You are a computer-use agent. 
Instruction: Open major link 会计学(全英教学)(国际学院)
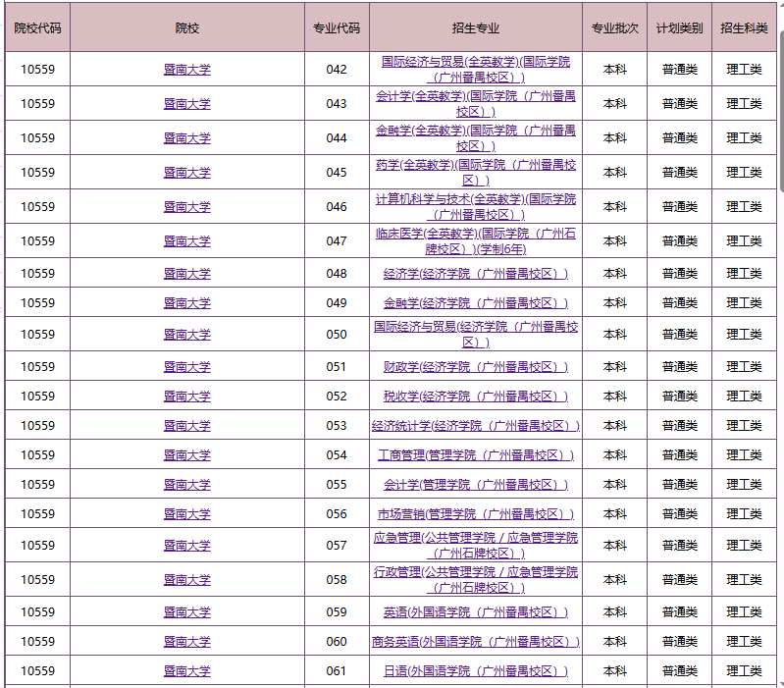pos(476,104)
